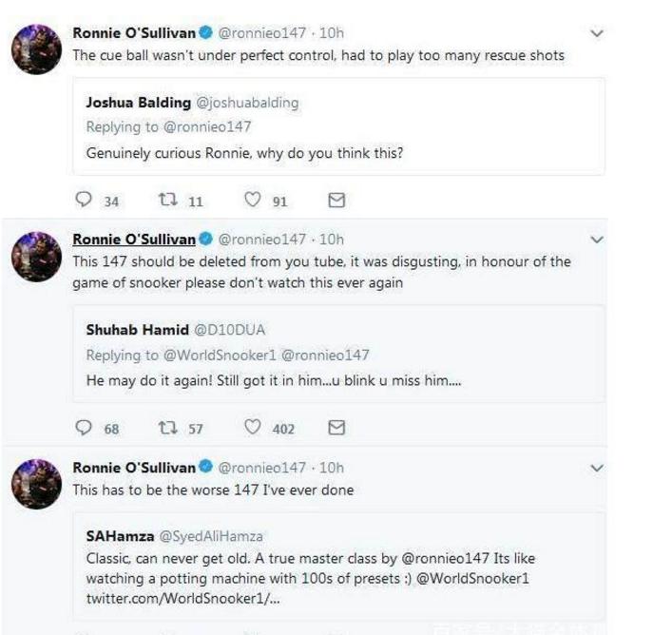The height and width of the screenshot is (635, 672).
Task: Like the tweet with 91 likes
Action: point(252,201)
